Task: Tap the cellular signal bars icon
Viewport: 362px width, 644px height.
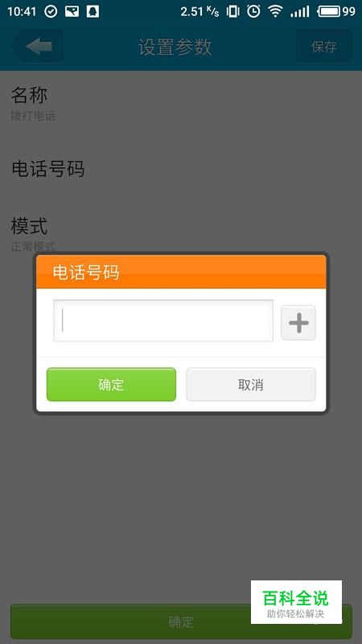Action: pyautogui.click(x=299, y=11)
